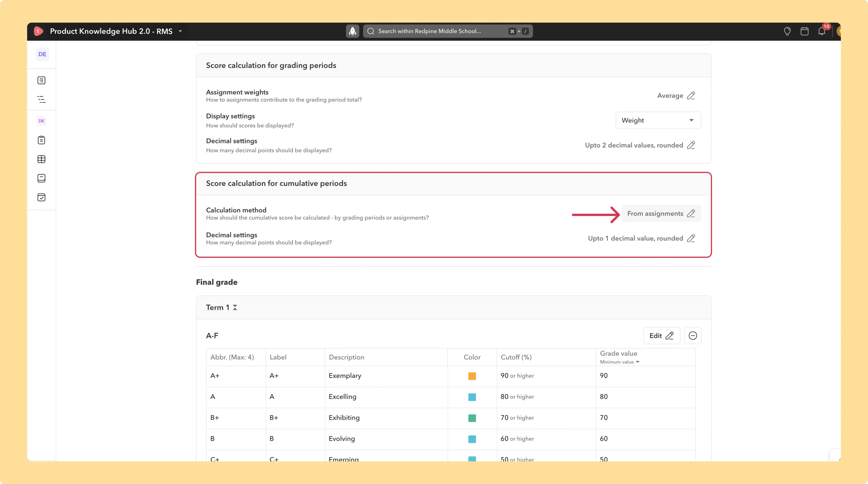
Task: Click the Score calculation for cumulative periods heading
Action: click(276, 183)
